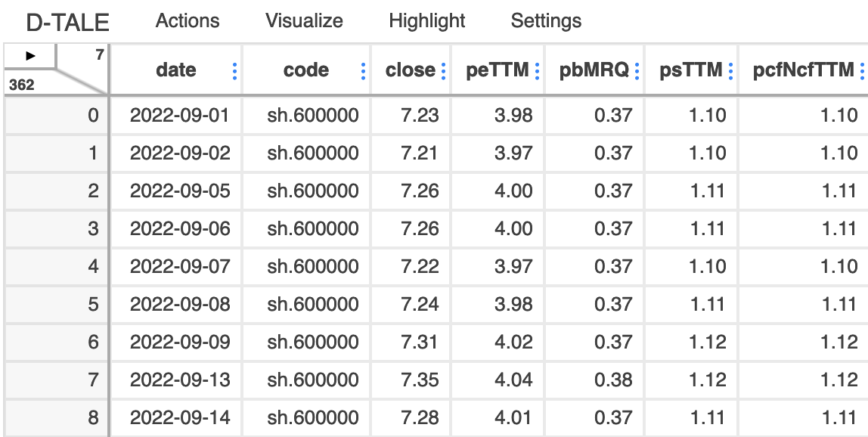This screenshot has width=868, height=437.
Task: Select the peTTM column header
Action: click(x=497, y=71)
